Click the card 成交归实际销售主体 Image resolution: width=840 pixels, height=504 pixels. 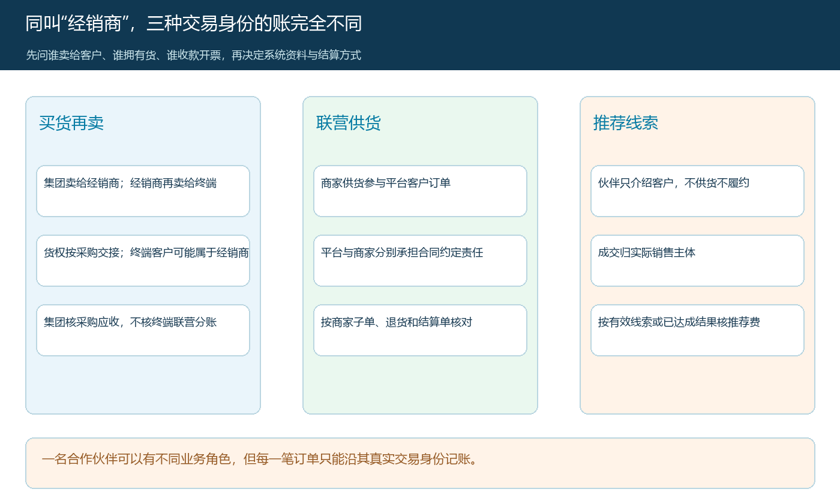[x=697, y=260]
